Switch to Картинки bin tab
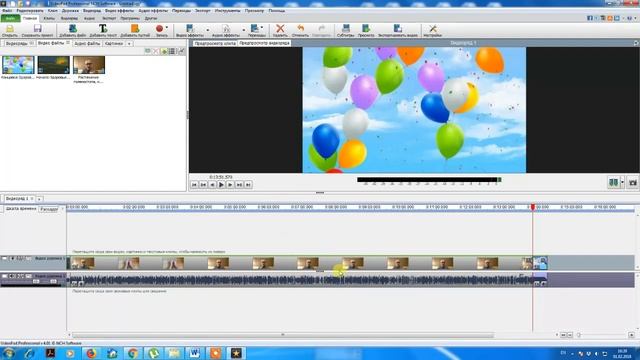The image size is (640, 360). (113, 43)
